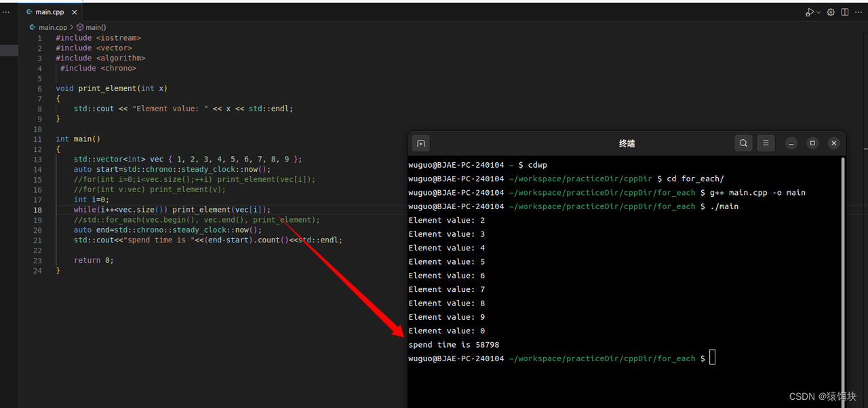Toggle the breakpoint on line 18
The height and width of the screenshot is (408, 868).
(x=28, y=209)
